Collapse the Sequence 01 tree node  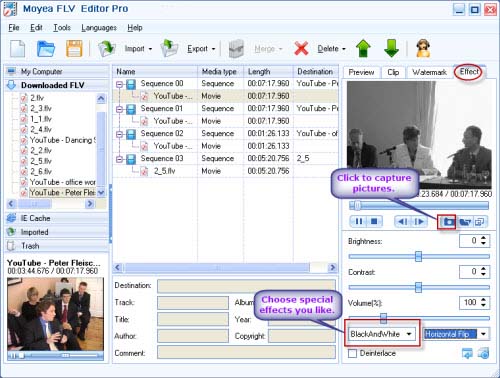[x=119, y=109]
